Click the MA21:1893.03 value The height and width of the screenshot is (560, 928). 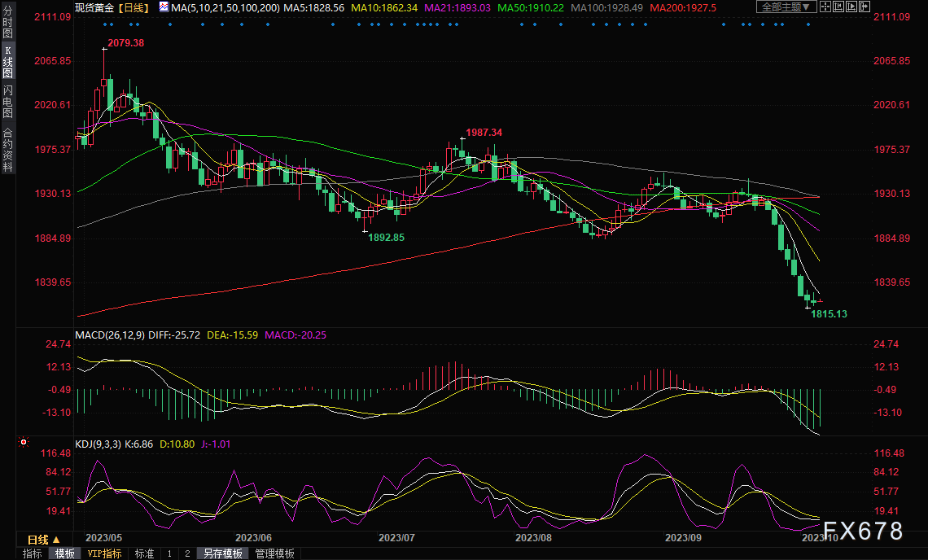[x=457, y=7]
